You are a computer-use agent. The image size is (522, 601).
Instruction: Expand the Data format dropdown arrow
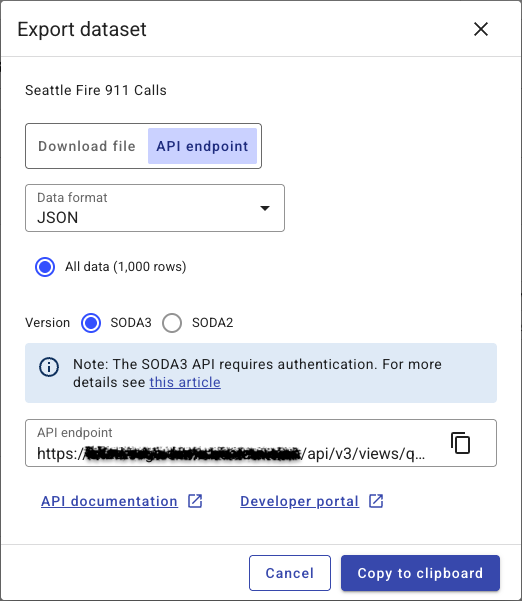265,208
